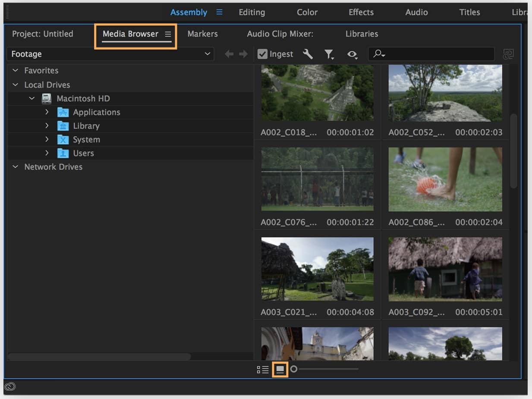This screenshot has height=399, width=532.
Task: Expand the Library folder
Action: coord(47,126)
